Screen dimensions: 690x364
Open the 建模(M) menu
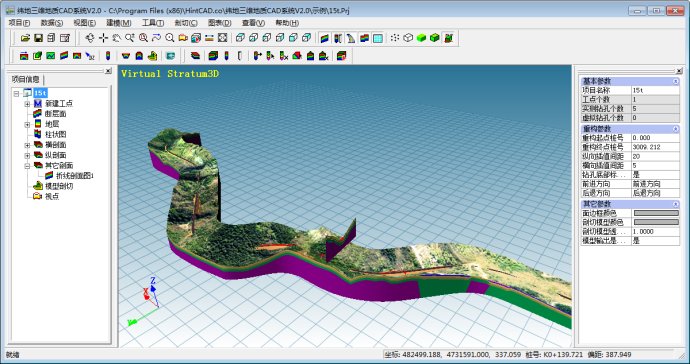click(x=119, y=23)
